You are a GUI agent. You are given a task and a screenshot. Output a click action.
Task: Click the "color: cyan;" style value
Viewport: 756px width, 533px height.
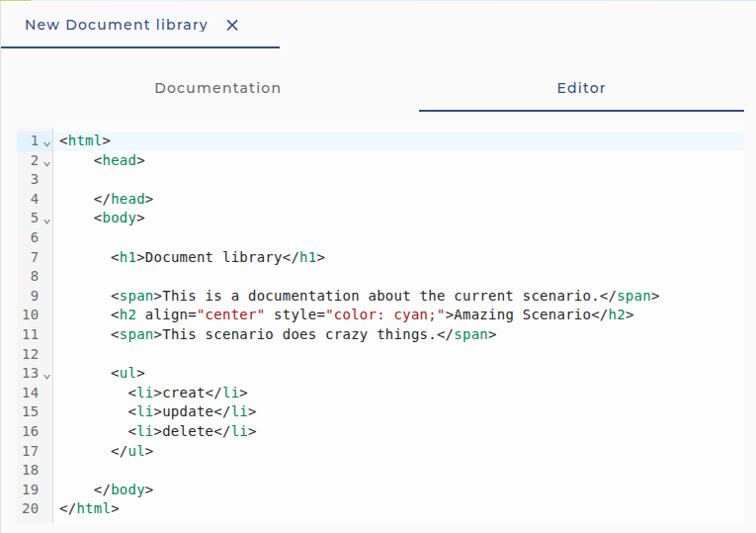(385, 315)
